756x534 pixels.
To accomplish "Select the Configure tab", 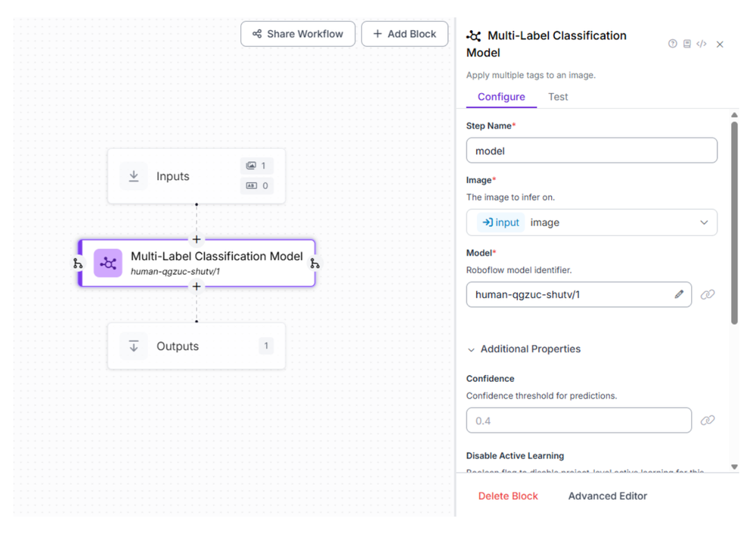I will click(500, 97).
